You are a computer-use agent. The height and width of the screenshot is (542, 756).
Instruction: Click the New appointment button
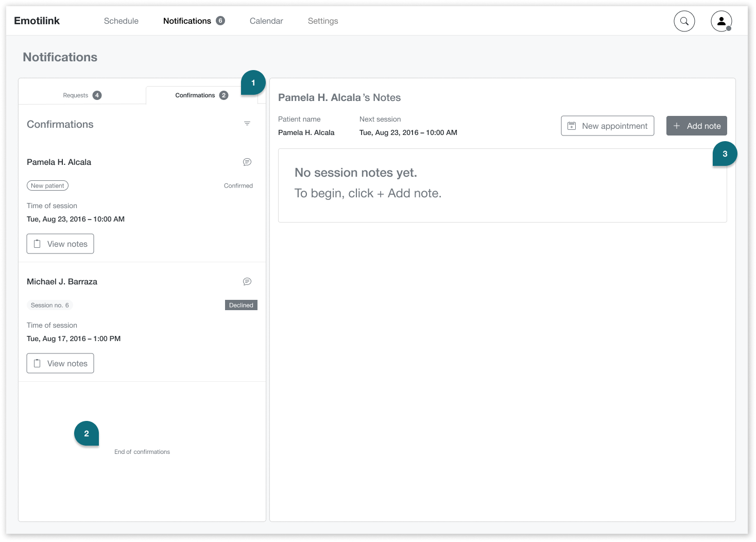(x=608, y=125)
